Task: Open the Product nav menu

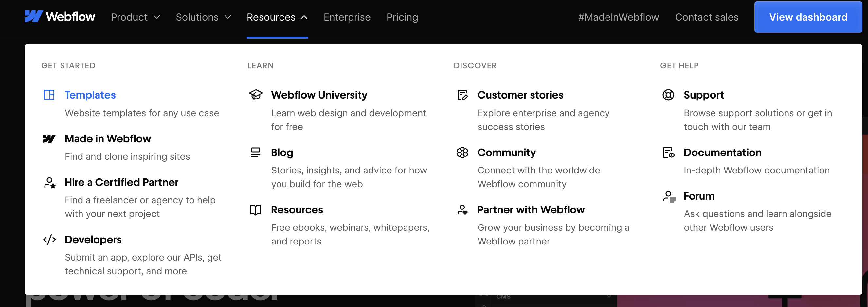Action: 136,17
